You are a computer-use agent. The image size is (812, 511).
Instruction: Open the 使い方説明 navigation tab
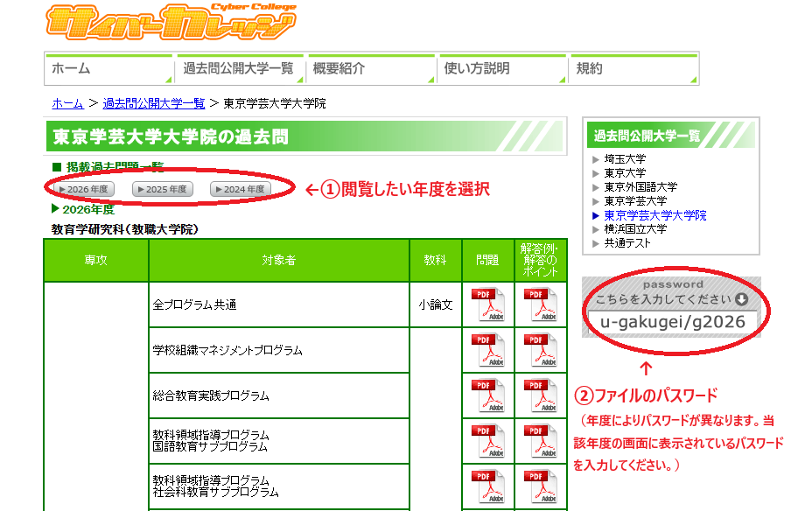pos(503,69)
